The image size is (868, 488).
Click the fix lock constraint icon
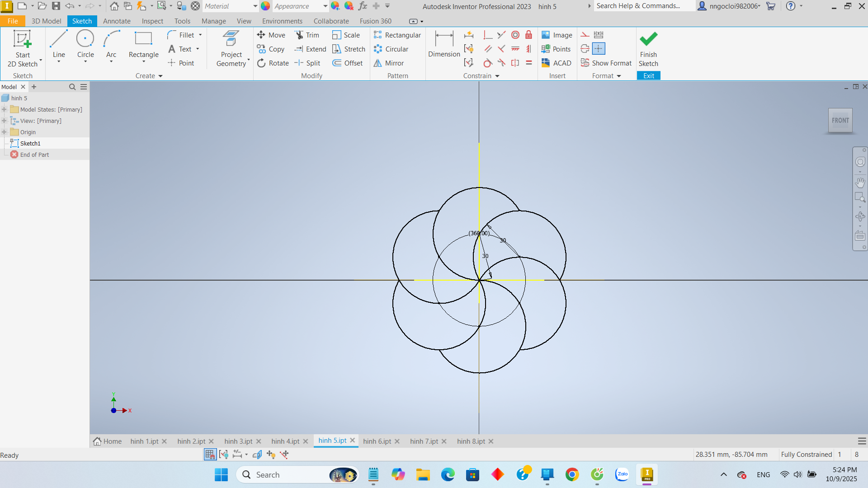point(528,35)
